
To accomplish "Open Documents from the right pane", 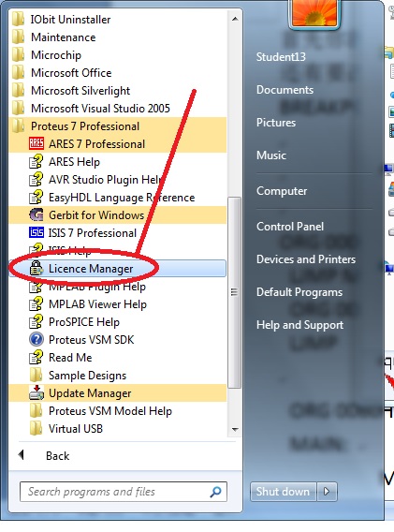I will click(x=285, y=90).
